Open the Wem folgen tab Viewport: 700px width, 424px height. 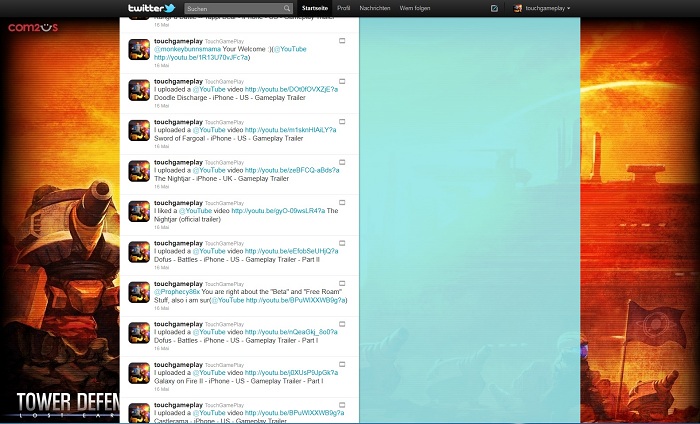click(x=415, y=8)
